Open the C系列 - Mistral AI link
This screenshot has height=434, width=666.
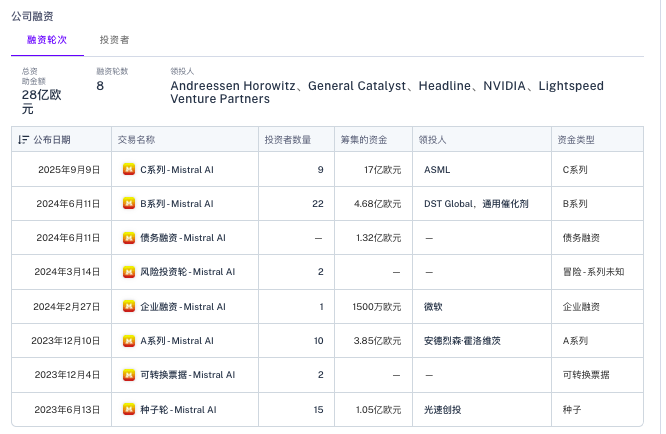pyautogui.click(x=176, y=170)
